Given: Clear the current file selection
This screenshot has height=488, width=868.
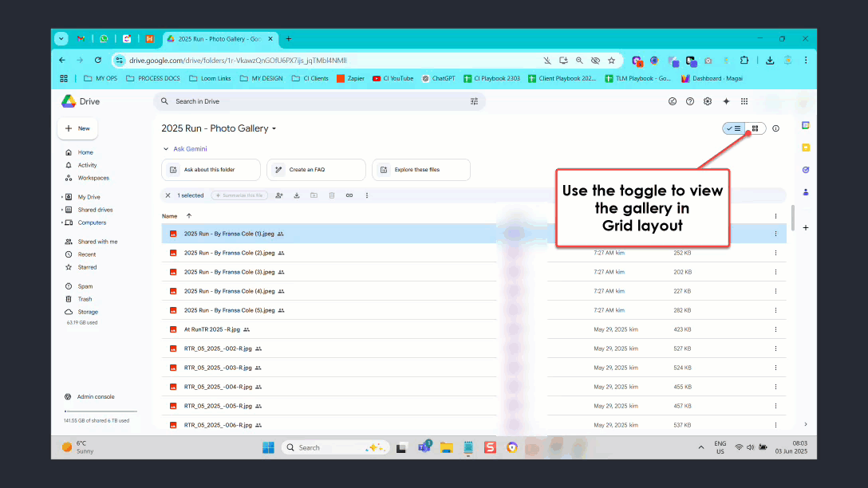Looking at the screenshot, I should [x=168, y=195].
